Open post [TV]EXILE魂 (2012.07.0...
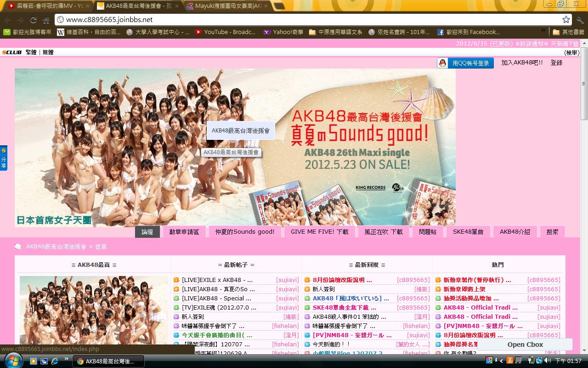The width and height of the screenshot is (588, 368). point(219,307)
